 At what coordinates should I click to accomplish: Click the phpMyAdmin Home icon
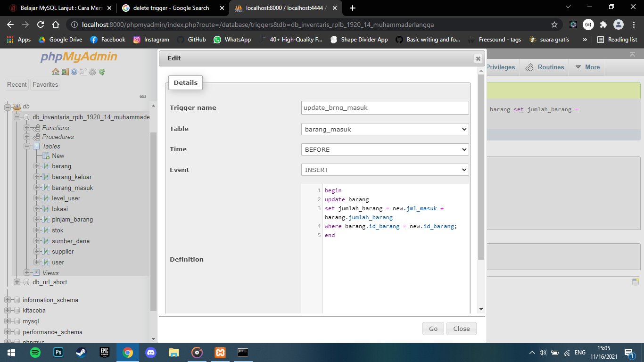pyautogui.click(x=56, y=72)
